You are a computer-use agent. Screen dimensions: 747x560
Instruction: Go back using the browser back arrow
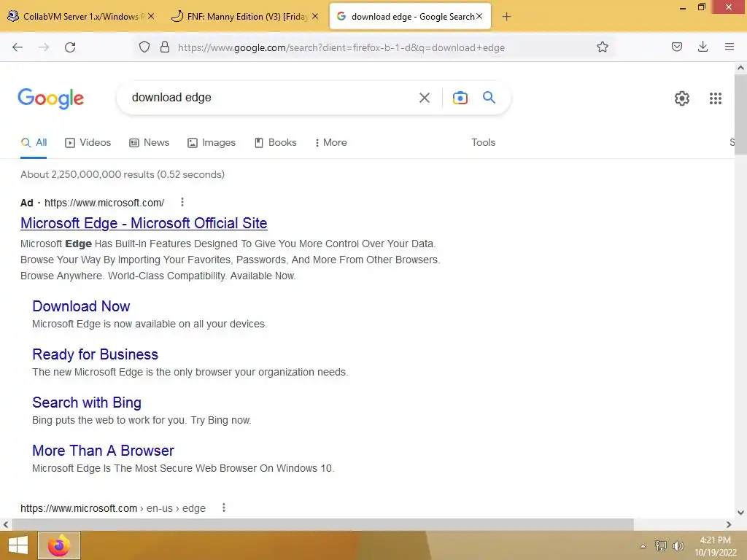point(18,47)
